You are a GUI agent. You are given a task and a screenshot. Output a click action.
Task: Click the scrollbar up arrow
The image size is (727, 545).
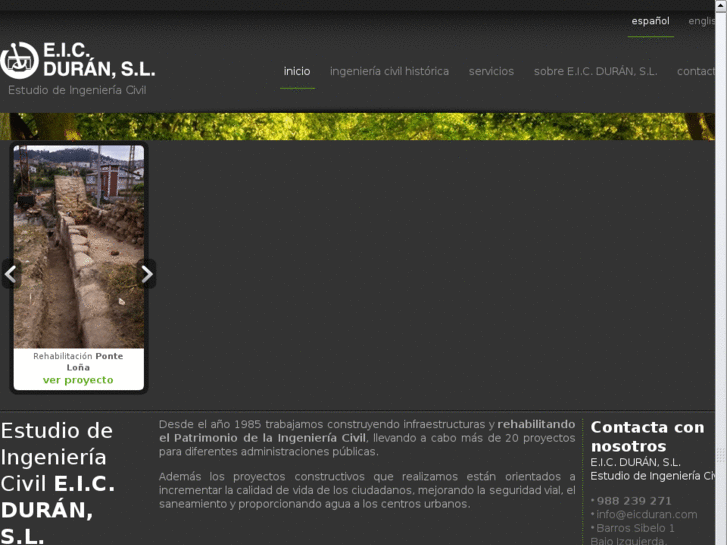point(721,5)
